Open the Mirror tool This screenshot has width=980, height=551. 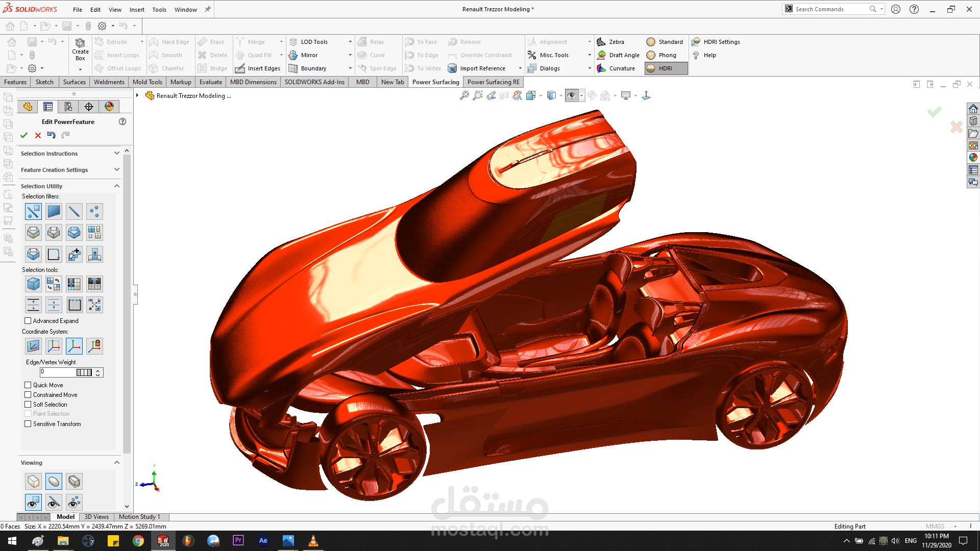point(308,55)
